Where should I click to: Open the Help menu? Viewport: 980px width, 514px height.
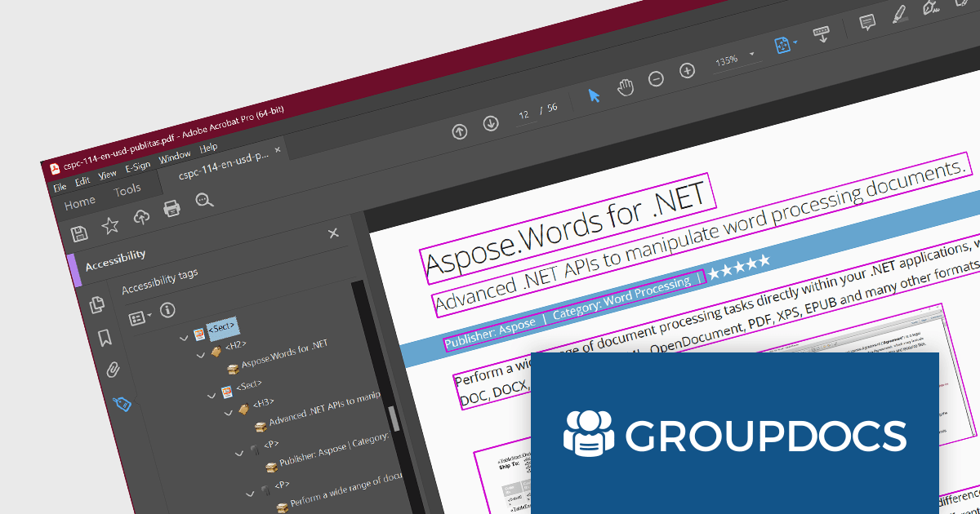[209, 148]
